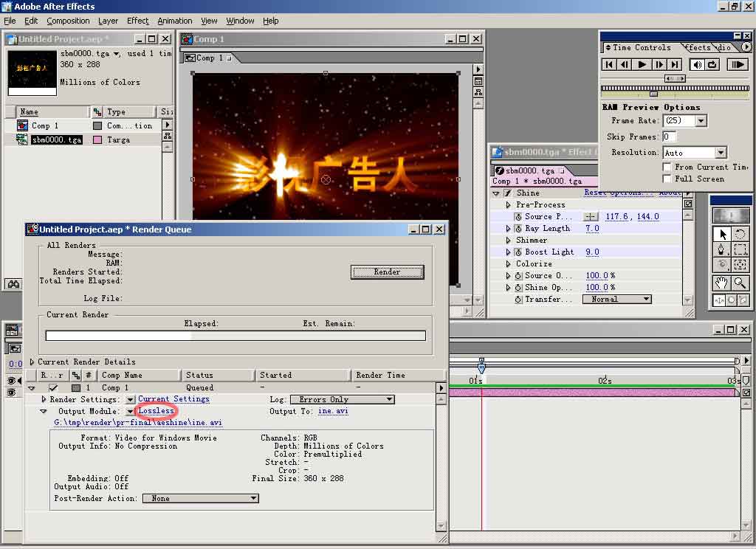This screenshot has height=549, width=756.
Task: Click the Render button
Action: 387,272
